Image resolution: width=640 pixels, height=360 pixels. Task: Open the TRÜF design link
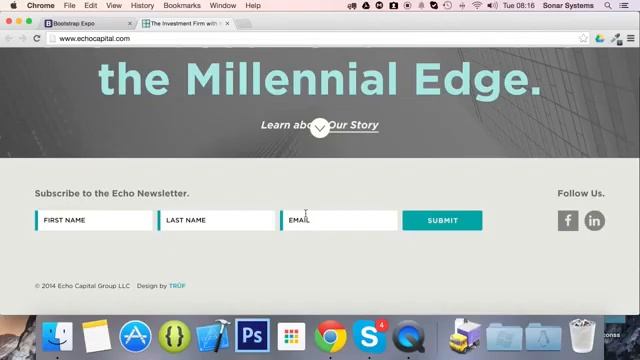(177, 286)
